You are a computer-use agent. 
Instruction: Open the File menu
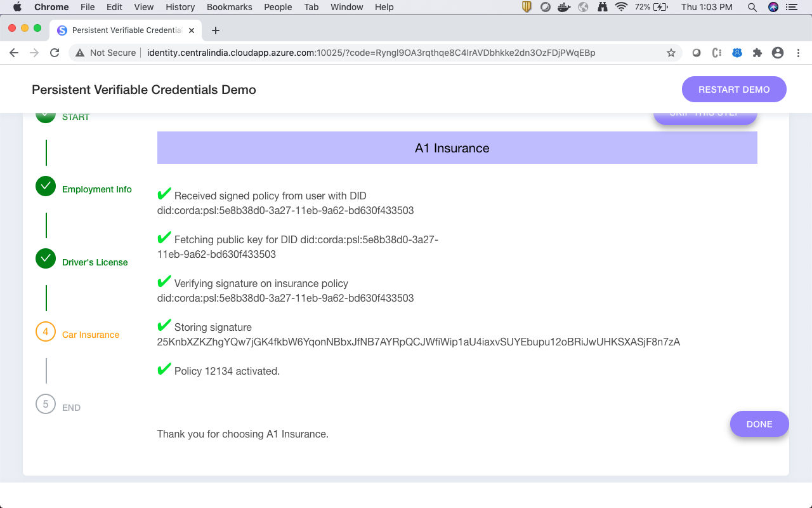pyautogui.click(x=88, y=7)
